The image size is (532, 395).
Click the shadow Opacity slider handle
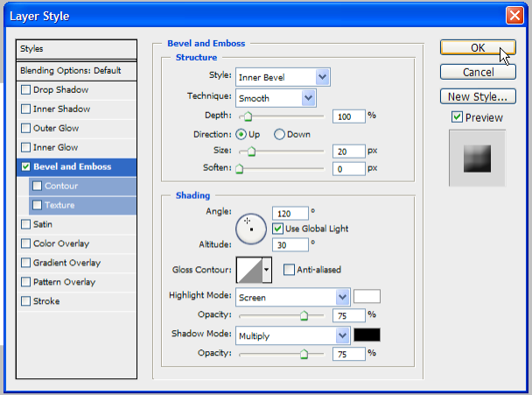tap(304, 354)
